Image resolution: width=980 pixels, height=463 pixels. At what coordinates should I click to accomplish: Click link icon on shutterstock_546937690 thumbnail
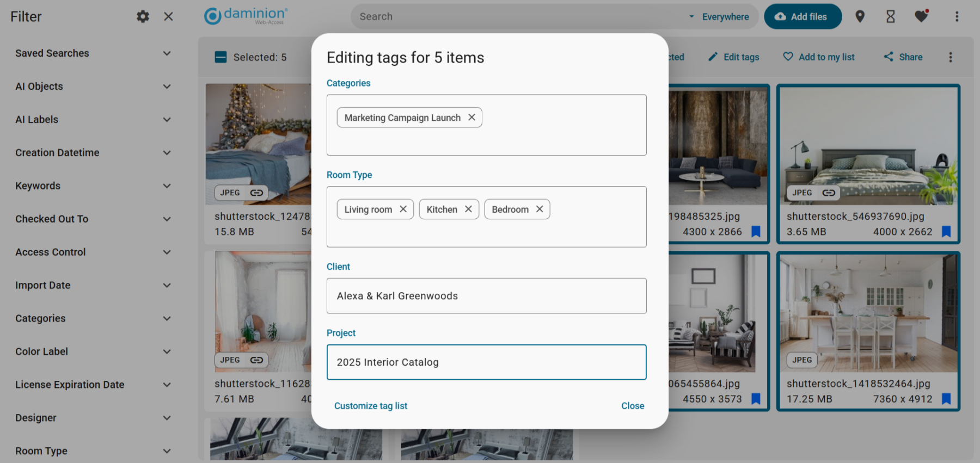coord(829,193)
